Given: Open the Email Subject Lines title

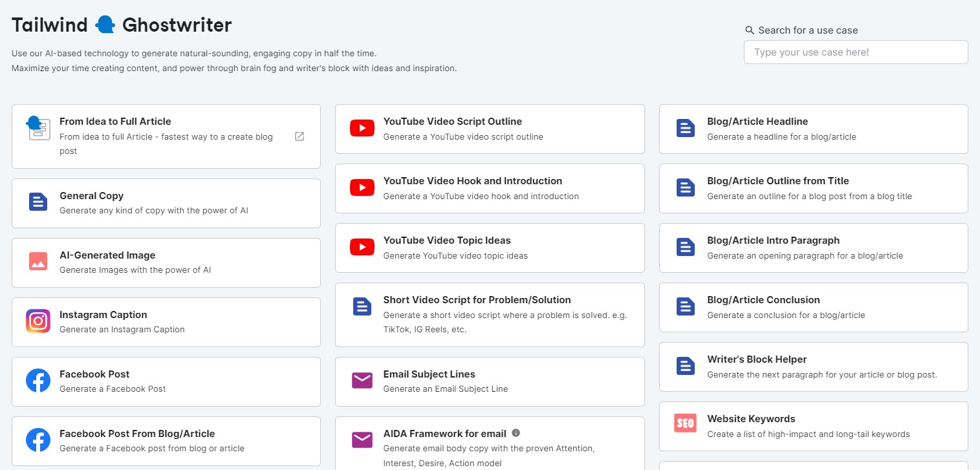Looking at the screenshot, I should tap(430, 374).
